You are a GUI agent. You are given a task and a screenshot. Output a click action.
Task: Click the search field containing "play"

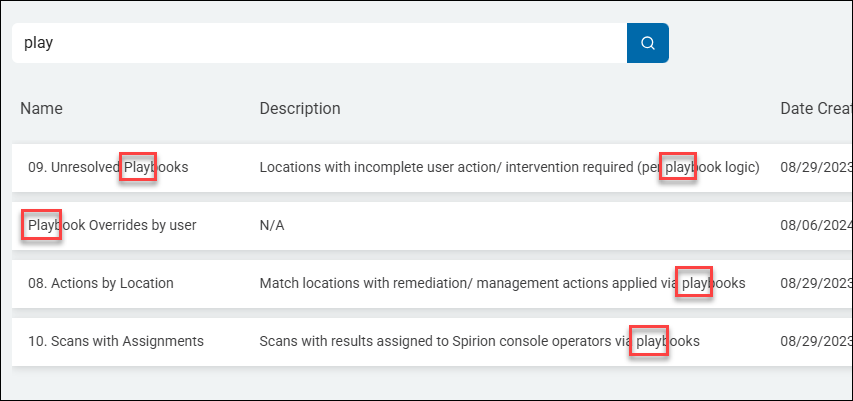tap(320, 43)
